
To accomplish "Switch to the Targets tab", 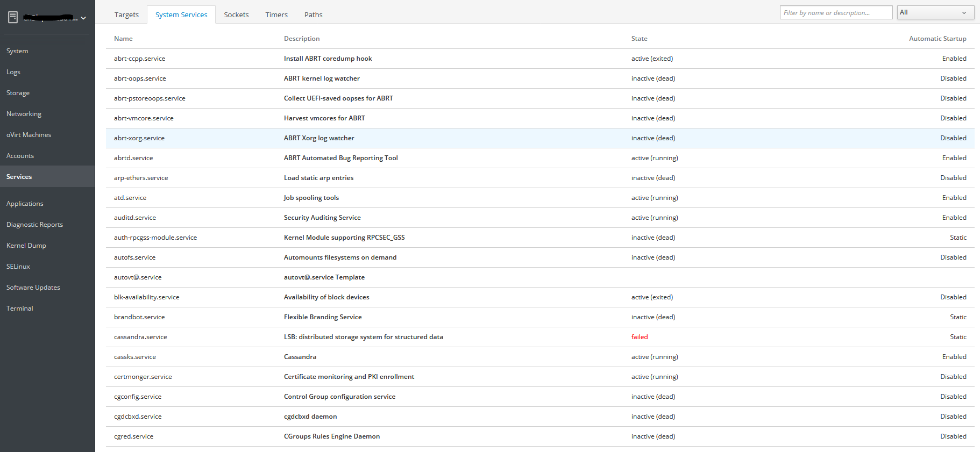I will 126,15.
